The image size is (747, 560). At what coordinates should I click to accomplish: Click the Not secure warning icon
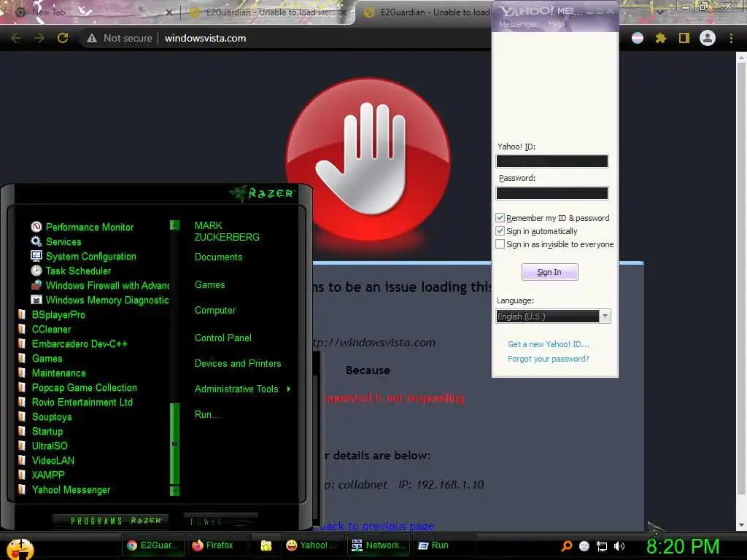[92, 38]
